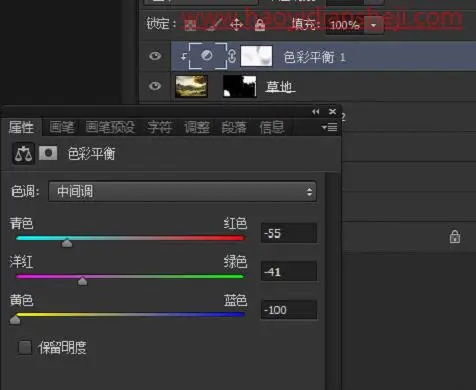Click the mask properties icon

[x=48, y=153]
